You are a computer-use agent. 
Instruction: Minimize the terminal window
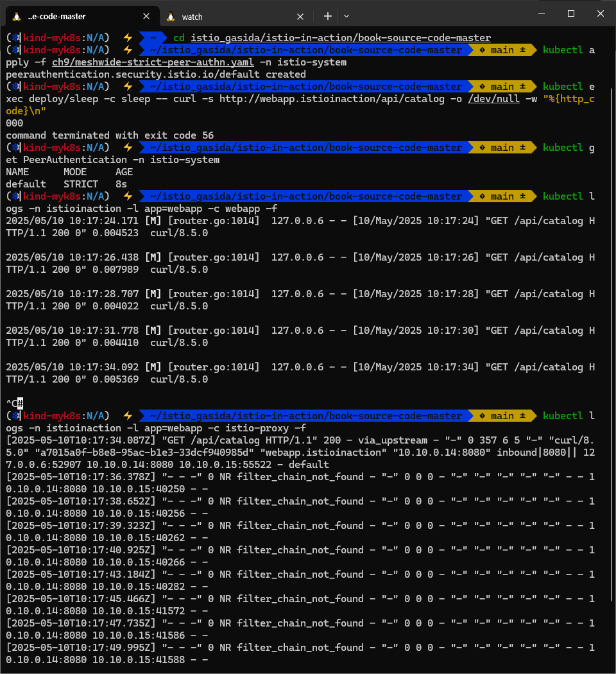pos(542,13)
